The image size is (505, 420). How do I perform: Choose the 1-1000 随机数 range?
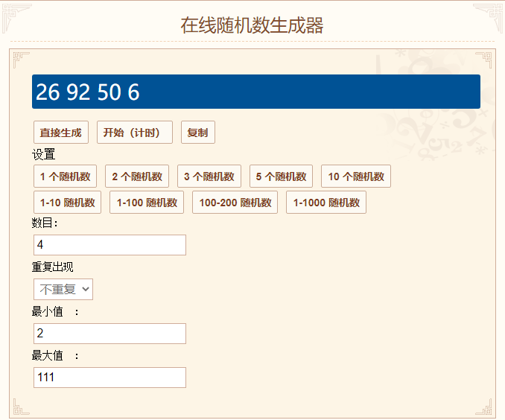pyautogui.click(x=326, y=203)
